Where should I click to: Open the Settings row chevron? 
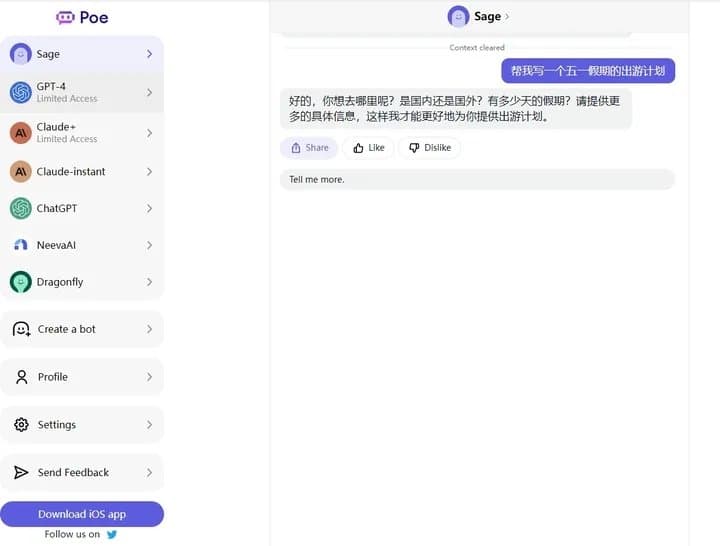(149, 425)
